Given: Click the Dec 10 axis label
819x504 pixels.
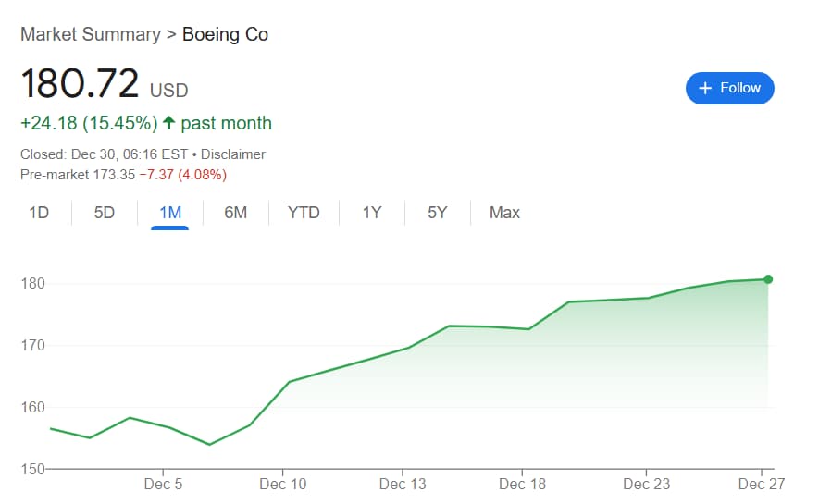Looking at the screenshot, I should point(282,485).
